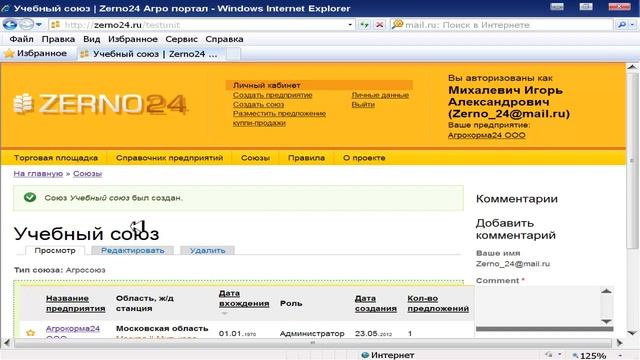Viewport: 640px width, 360px height.
Task: Sort by Название предприятия column
Action: [x=76, y=303]
